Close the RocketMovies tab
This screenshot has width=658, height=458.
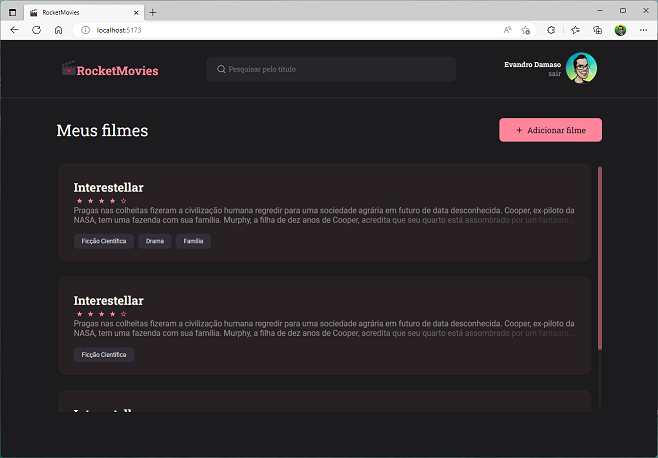click(x=136, y=13)
